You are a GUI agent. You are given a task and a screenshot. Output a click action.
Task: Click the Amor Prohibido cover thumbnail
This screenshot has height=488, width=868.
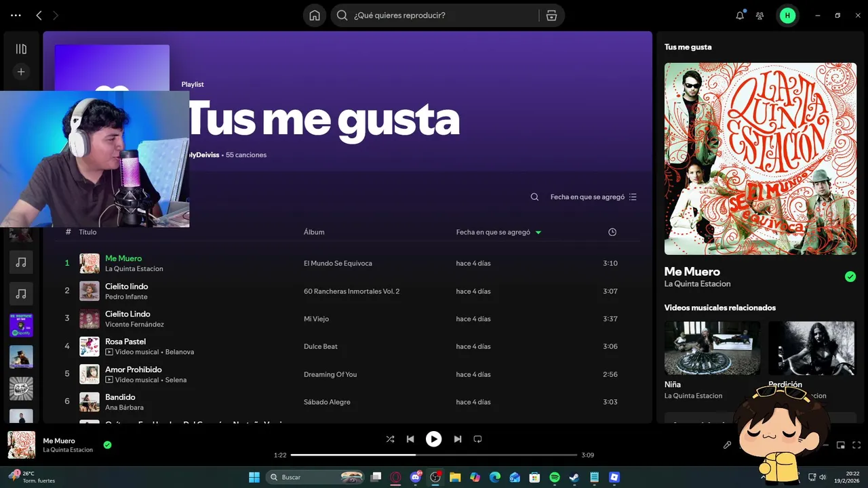pyautogui.click(x=90, y=374)
